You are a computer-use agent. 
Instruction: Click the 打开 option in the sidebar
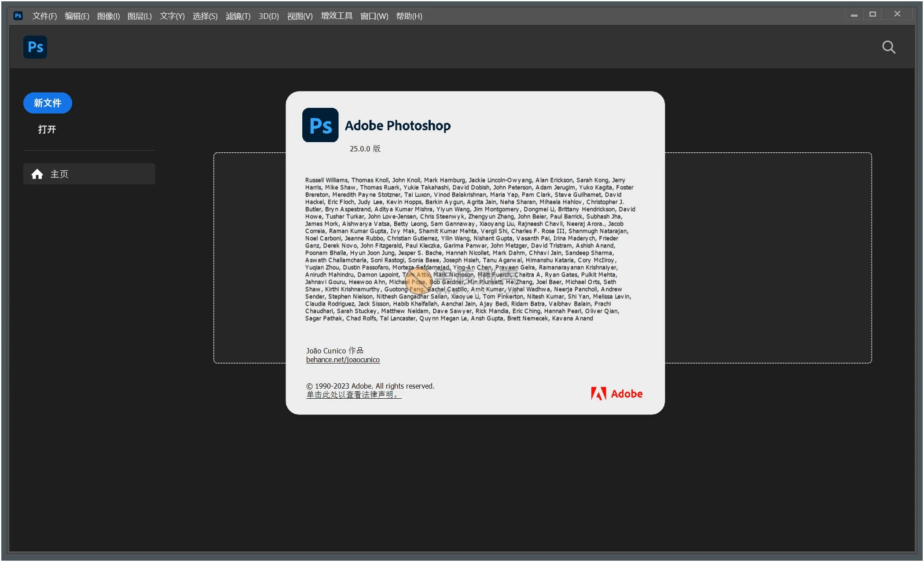point(47,129)
